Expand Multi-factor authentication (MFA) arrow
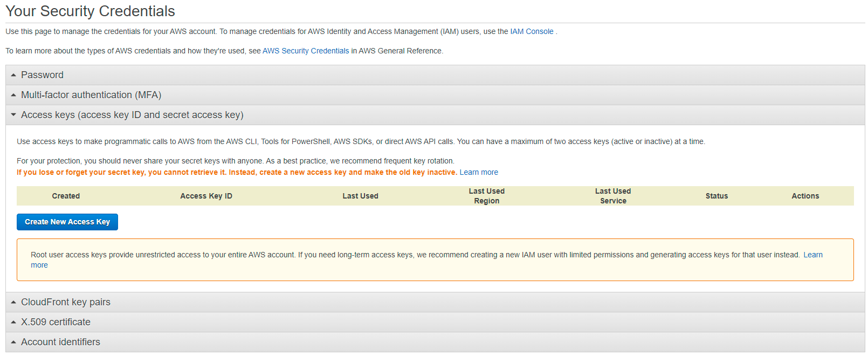This screenshot has width=868, height=355. 13,95
